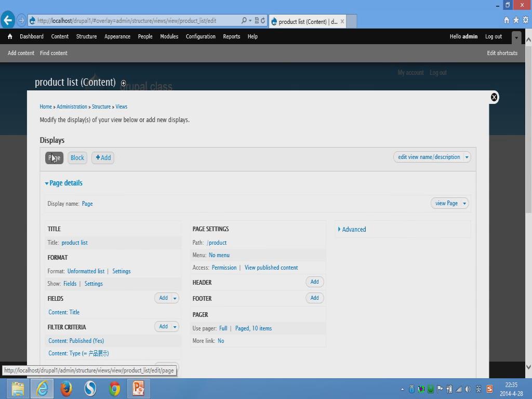The height and width of the screenshot is (399, 532).
Task: Open the Content: Title field link
Action: (x=64, y=312)
